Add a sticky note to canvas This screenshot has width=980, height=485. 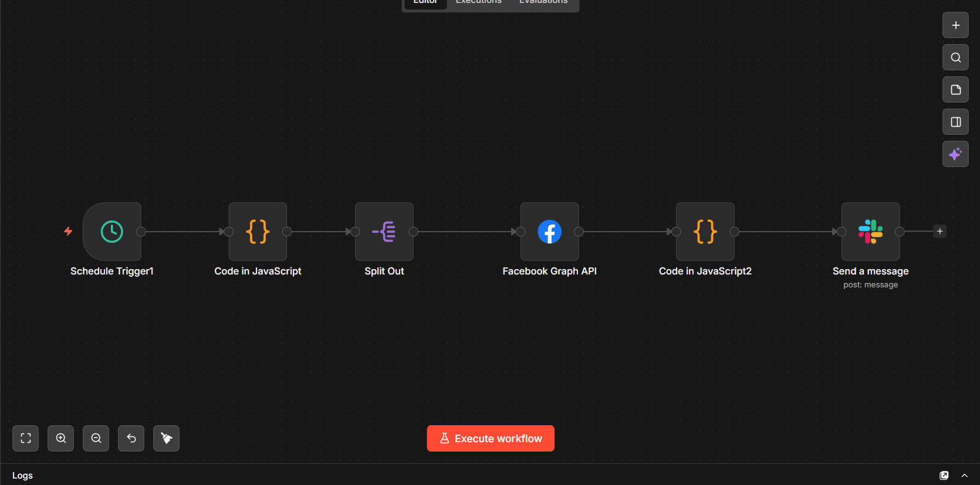click(955, 90)
